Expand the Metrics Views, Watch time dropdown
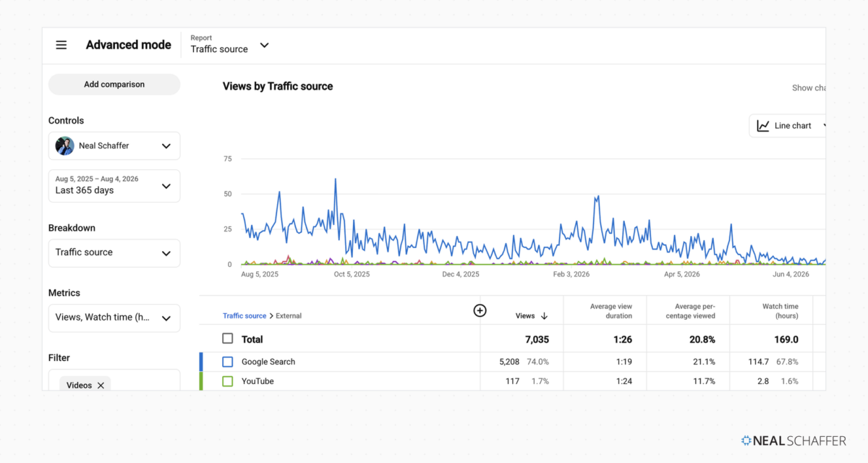 pyautogui.click(x=114, y=318)
